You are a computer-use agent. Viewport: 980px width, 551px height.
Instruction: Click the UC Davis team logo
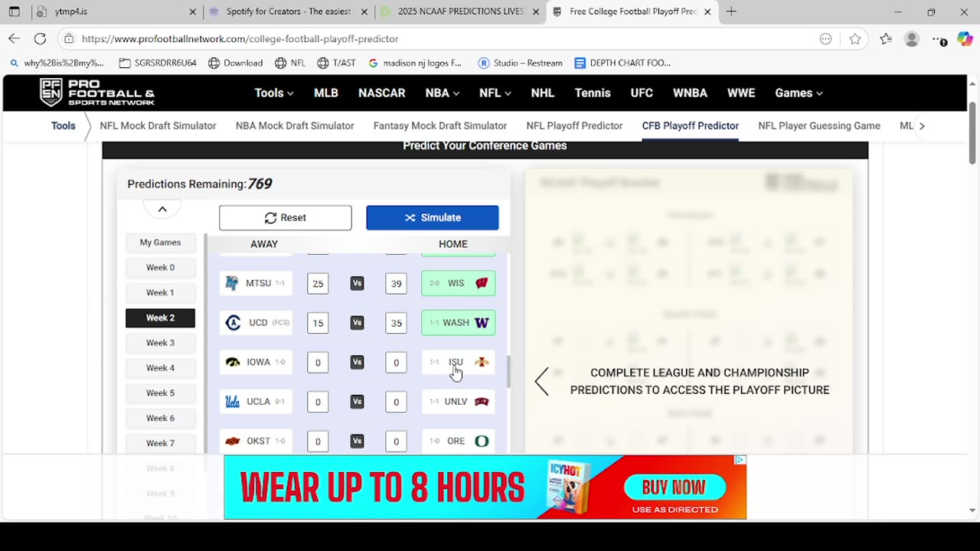coord(233,323)
